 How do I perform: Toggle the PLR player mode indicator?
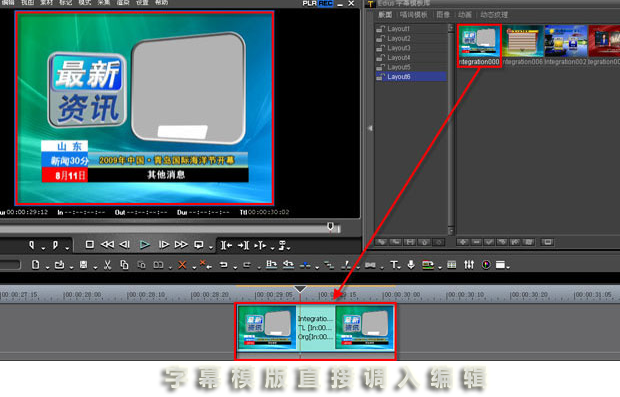tap(310, 3)
